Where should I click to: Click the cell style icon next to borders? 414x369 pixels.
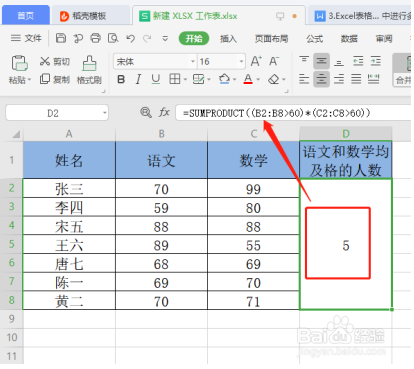tap(198, 79)
